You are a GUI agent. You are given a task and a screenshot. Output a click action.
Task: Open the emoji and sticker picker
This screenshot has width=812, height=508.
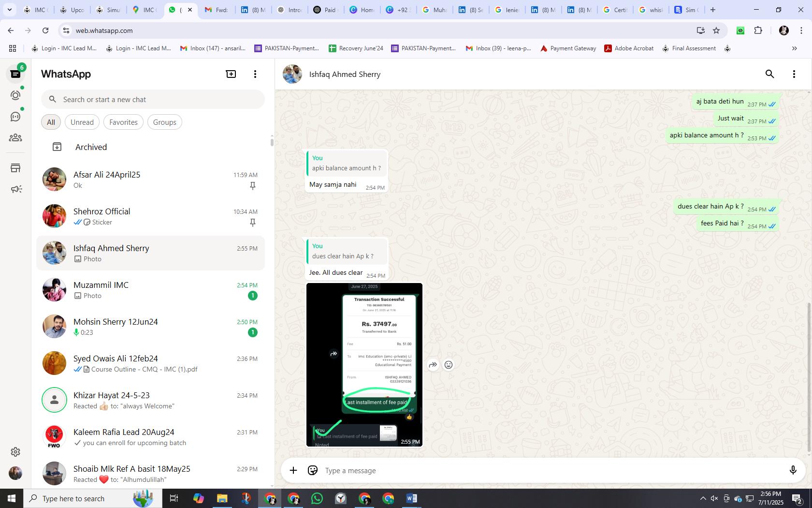pyautogui.click(x=313, y=470)
